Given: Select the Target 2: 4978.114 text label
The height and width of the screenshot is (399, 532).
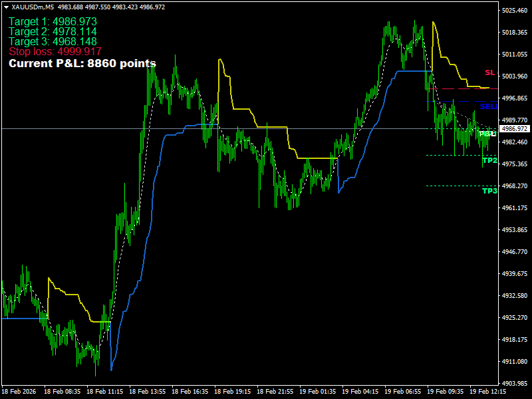Looking at the screenshot, I should pos(52,31).
